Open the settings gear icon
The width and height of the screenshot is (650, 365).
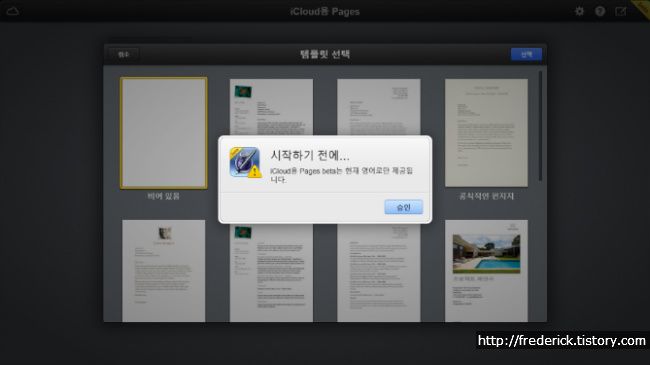(579, 11)
